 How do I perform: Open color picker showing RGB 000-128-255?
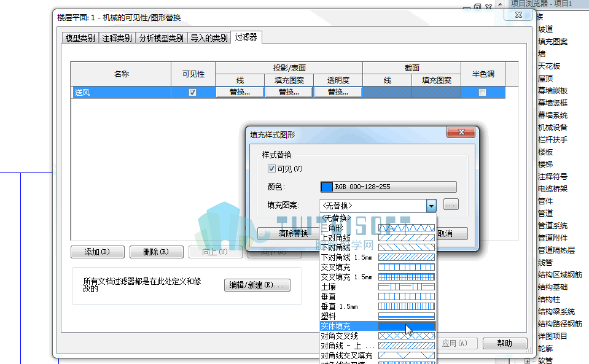pos(388,187)
